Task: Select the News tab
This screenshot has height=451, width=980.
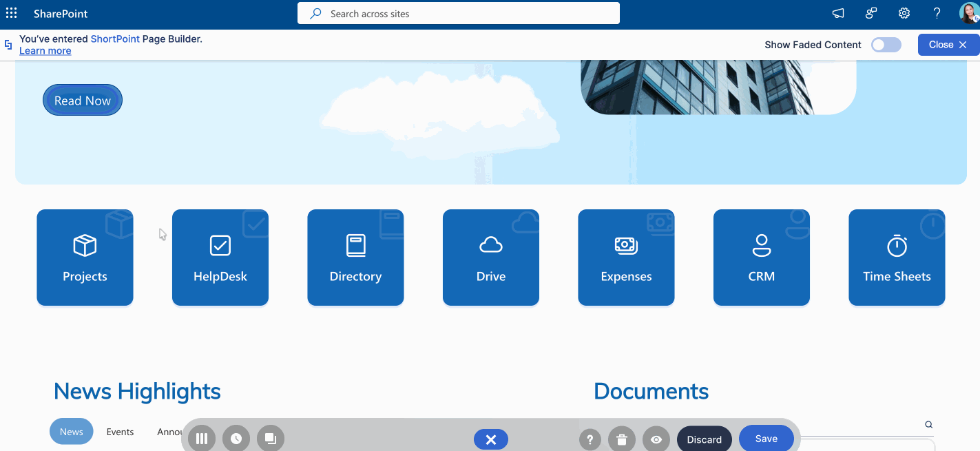Action: 71,432
